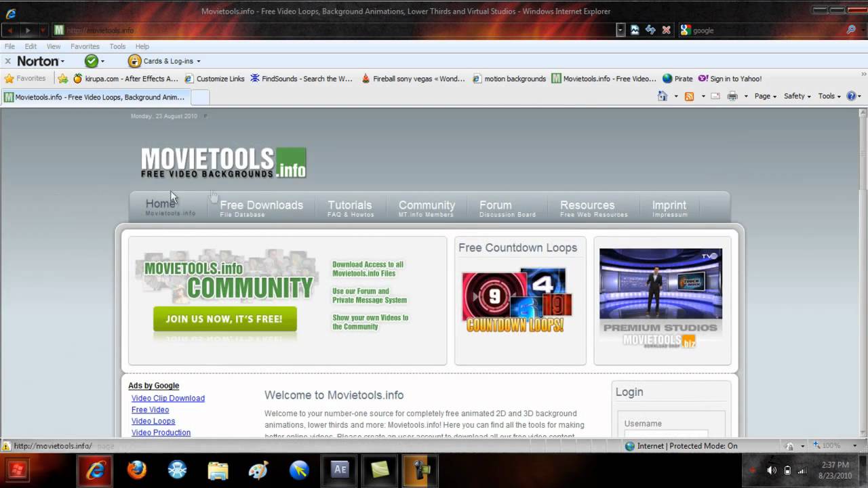The height and width of the screenshot is (488, 868).
Task: Click the browser Back arrow button
Action: tap(10, 30)
